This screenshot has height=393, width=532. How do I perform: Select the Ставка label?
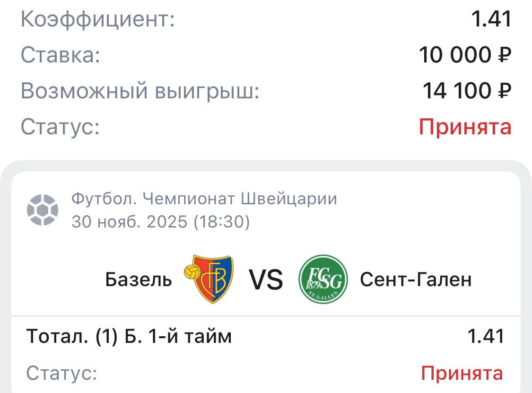[61, 55]
